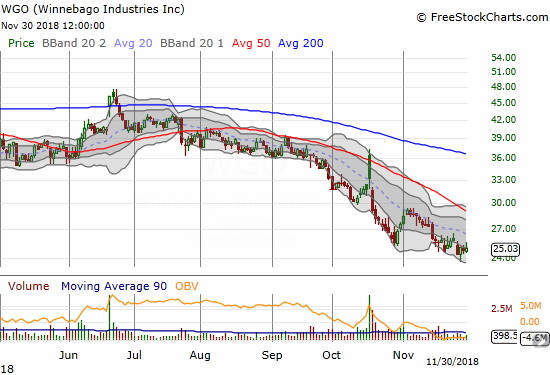550x375 pixels.
Task: Select the 398.5 volume value tag
Action: [504, 336]
